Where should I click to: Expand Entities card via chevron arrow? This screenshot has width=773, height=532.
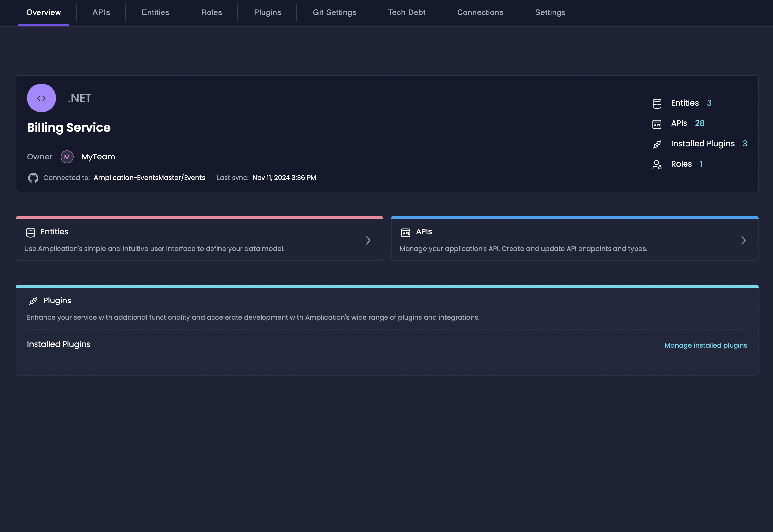pos(368,240)
